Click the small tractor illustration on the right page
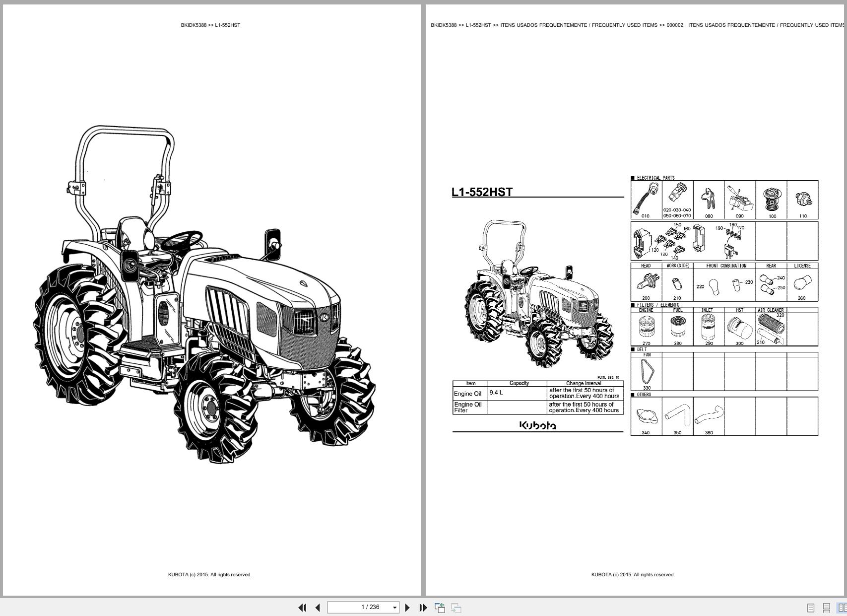Image resolution: width=847 pixels, height=616 pixels. coord(540,294)
